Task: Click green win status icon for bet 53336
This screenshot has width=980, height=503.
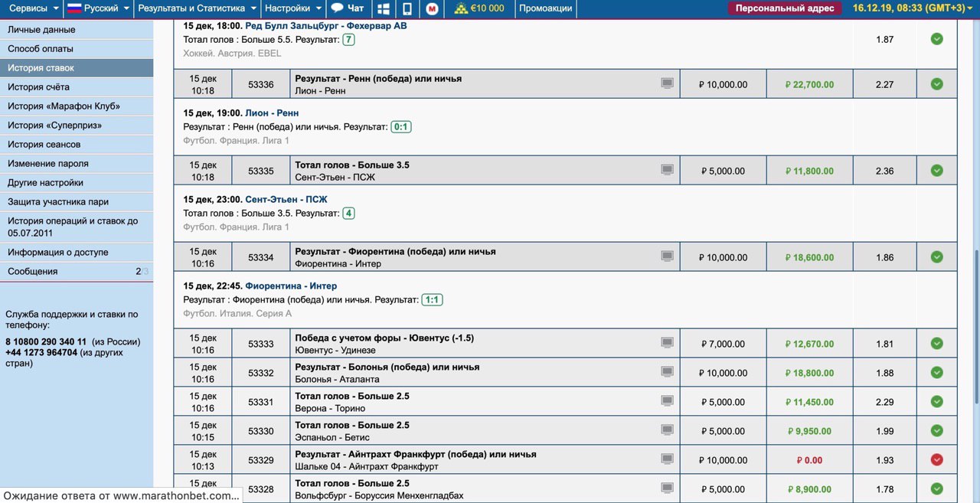Action: 936,84
